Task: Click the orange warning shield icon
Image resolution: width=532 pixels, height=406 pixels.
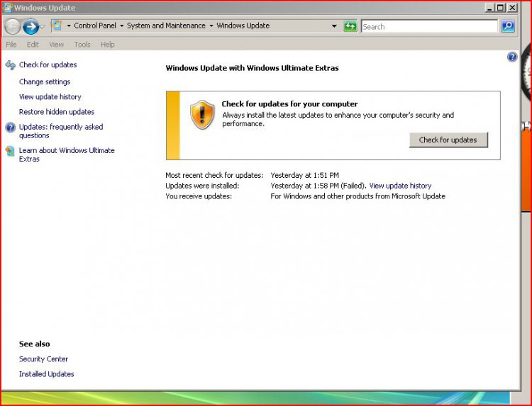Action: (x=202, y=115)
